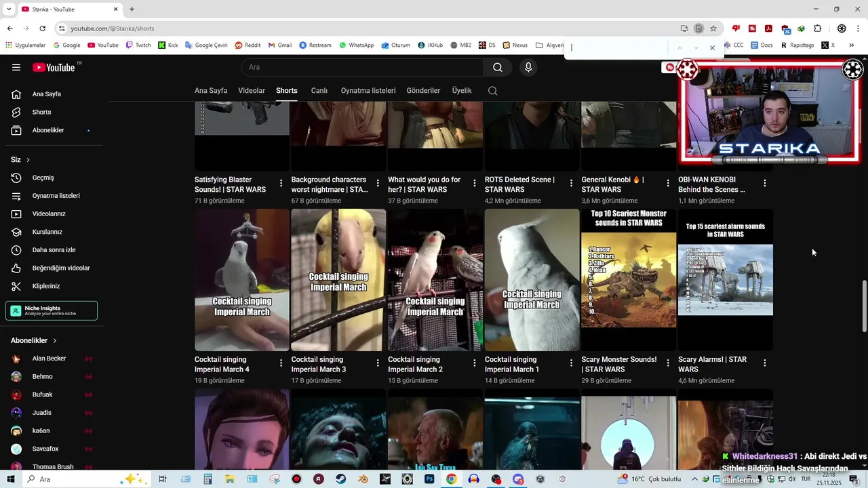Switch to the Ana Sayfa channel tab
Image resolution: width=868 pixels, height=488 pixels.
(x=211, y=91)
